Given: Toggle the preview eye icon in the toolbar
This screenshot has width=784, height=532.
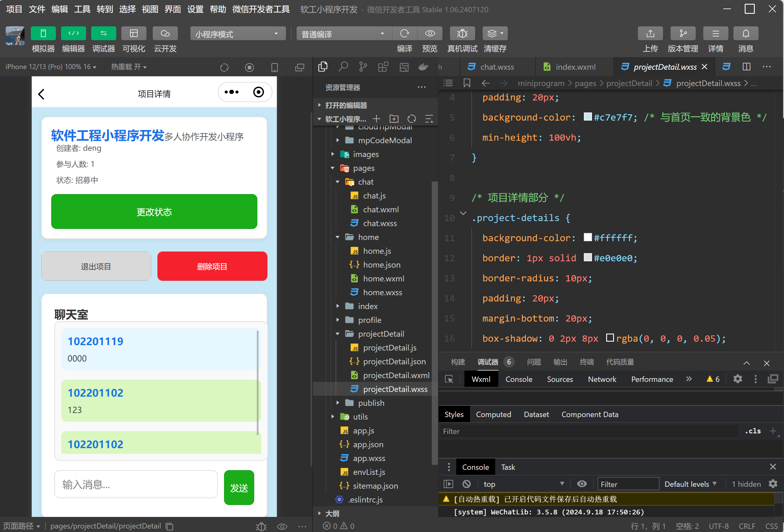Looking at the screenshot, I should [430, 34].
